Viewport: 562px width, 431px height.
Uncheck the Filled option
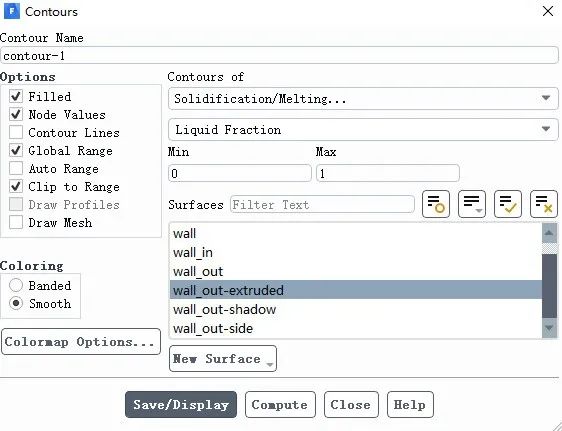click(x=16, y=96)
